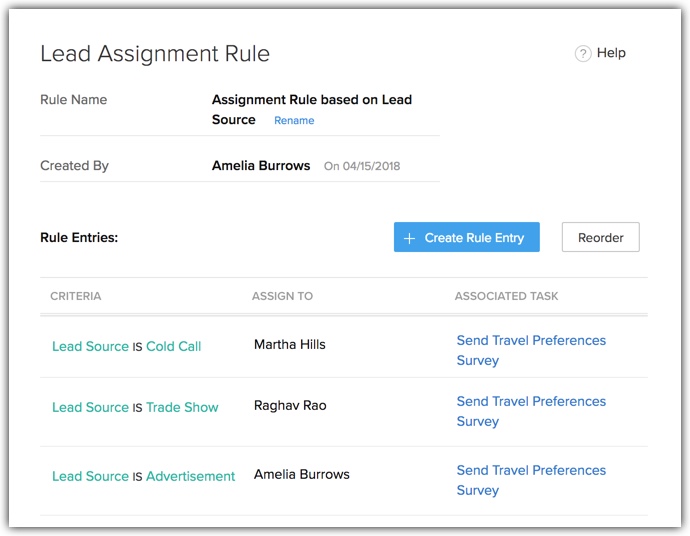The width and height of the screenshot is (690, 536).
Task: Click the Associated Task column header
Action: pyautogui.click(x=506, y=297)
